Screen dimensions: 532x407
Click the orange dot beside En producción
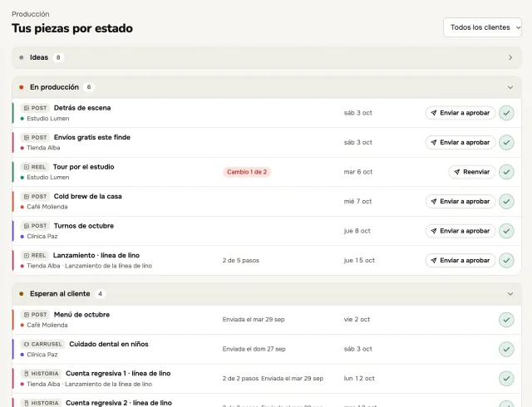[x=22, y=87]
